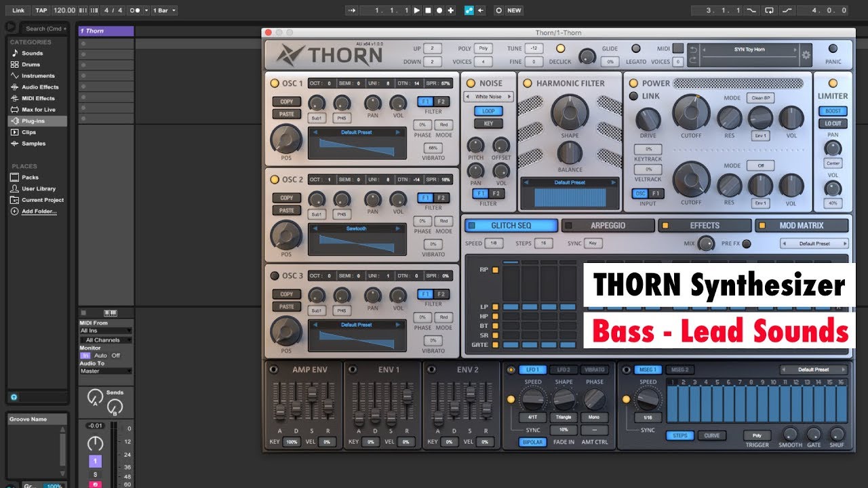Select Audio Effects category
This screenshot has width=868, height=488.
coord(40,87)
